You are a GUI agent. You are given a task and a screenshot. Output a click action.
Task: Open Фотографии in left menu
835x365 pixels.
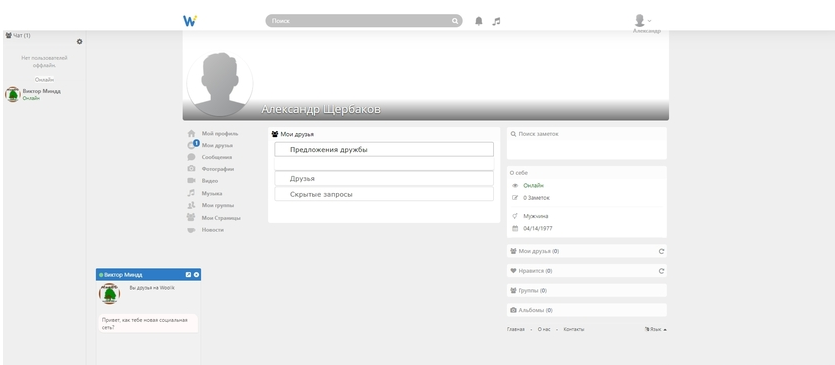[218, 169]
